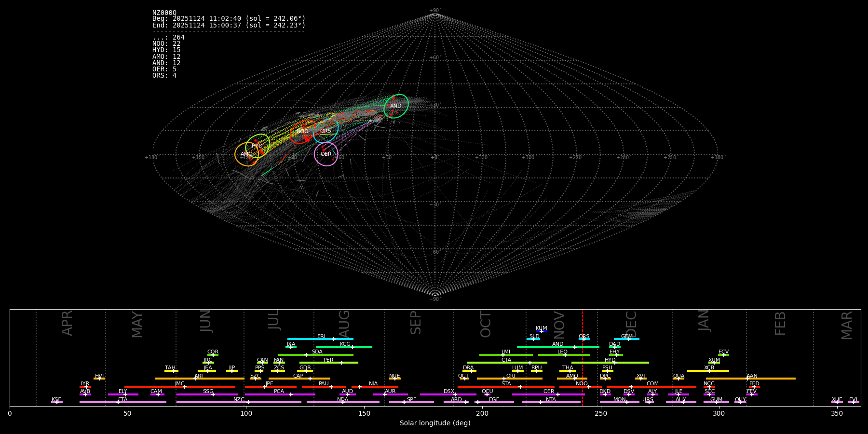Select the XCB yellow shower bar
The width and height of the screenshot is (868, 434).
(708, 371)
